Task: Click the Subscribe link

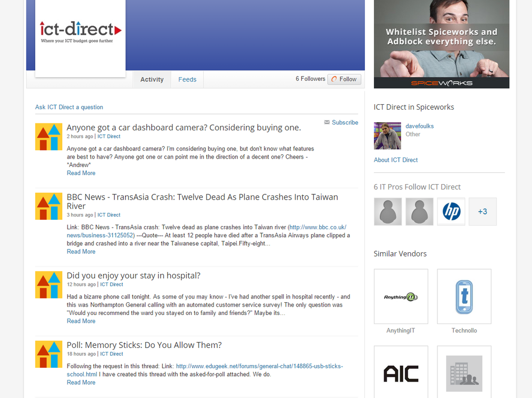Action: point(345,122)
